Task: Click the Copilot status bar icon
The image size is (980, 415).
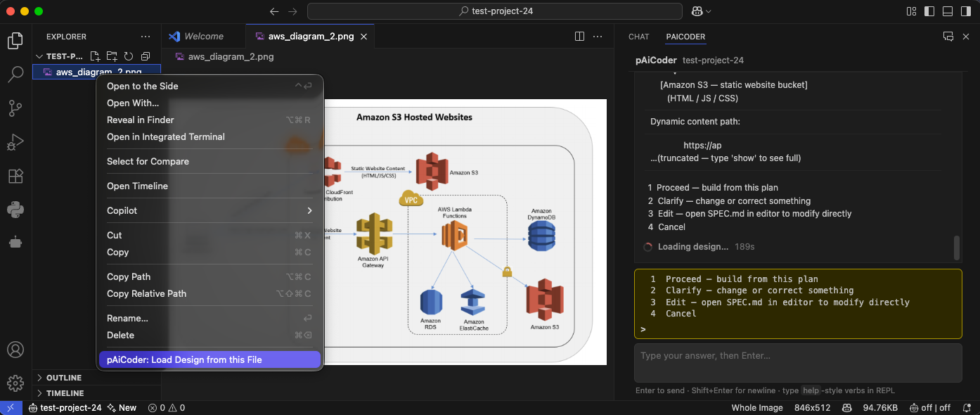Action: pos(847,408)
